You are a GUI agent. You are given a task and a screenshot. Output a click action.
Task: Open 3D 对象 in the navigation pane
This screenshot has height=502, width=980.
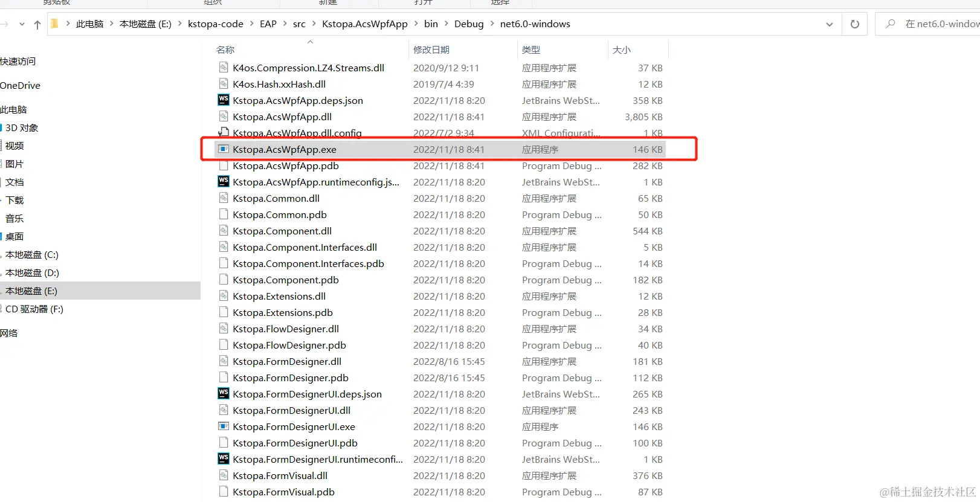(x=22, y=128)
